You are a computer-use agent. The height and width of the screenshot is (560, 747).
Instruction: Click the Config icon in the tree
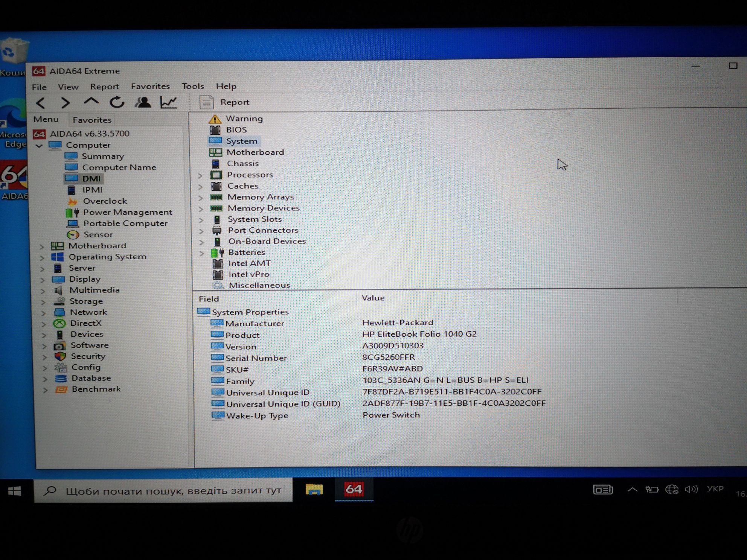pos(60,367)
